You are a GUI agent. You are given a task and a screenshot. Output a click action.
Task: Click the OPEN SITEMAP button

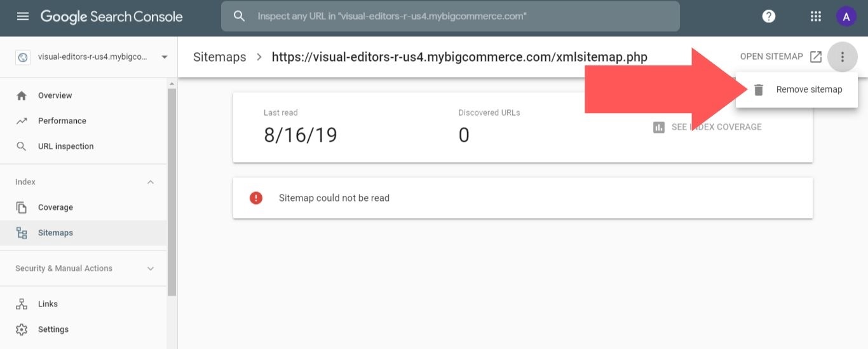click(771, 57)
